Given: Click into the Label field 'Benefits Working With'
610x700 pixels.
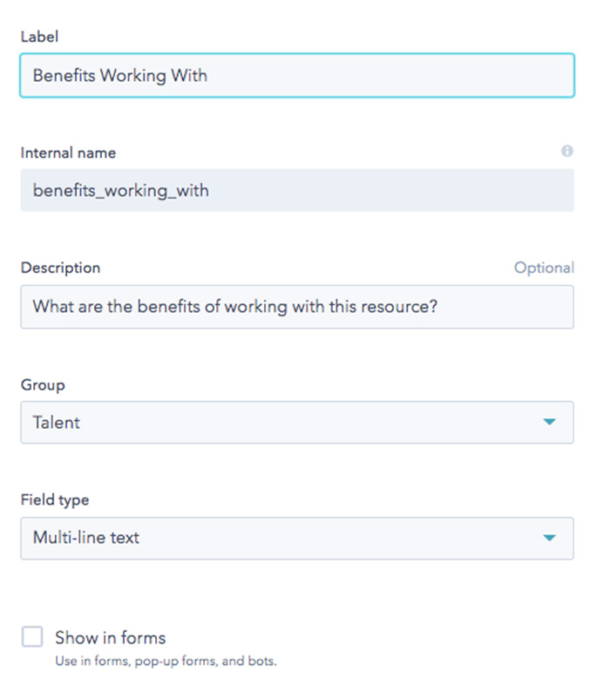Looking at the screenshot, I should (297, 76).
